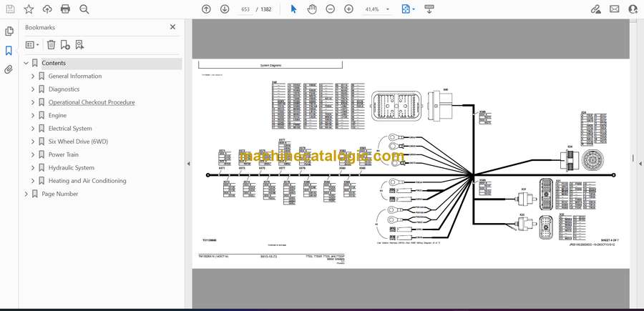
Task: Open the Heating and Air Conditioning bookmark
Action: 87,181
